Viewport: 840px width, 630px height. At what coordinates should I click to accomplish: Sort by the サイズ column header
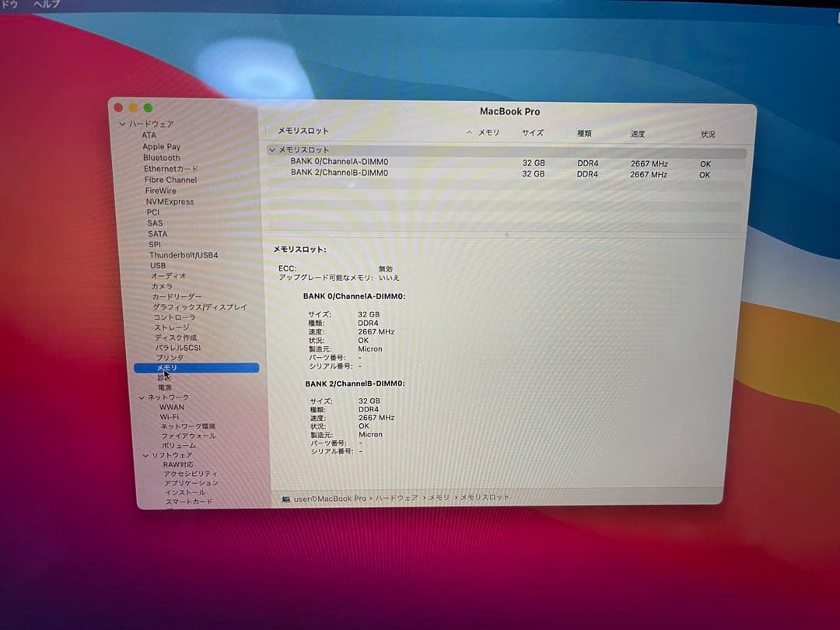coord(534,133)
